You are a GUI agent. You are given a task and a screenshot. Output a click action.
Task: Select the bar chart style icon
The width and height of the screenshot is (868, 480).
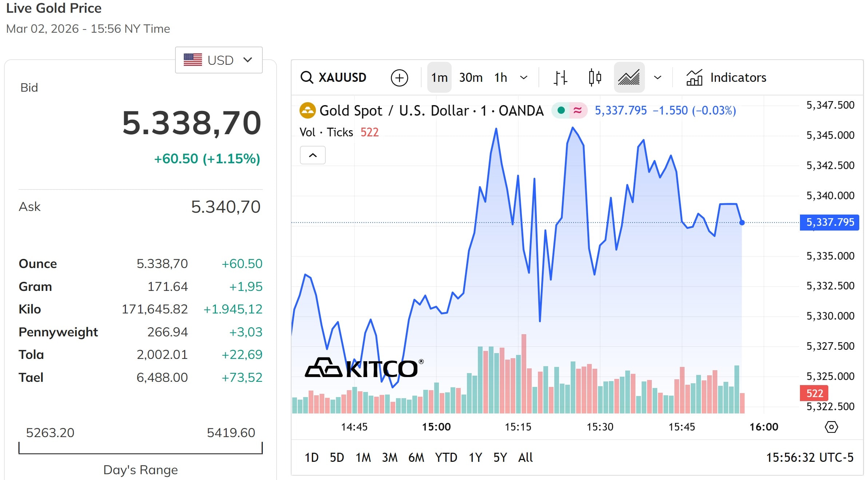[x=560, y=77]
